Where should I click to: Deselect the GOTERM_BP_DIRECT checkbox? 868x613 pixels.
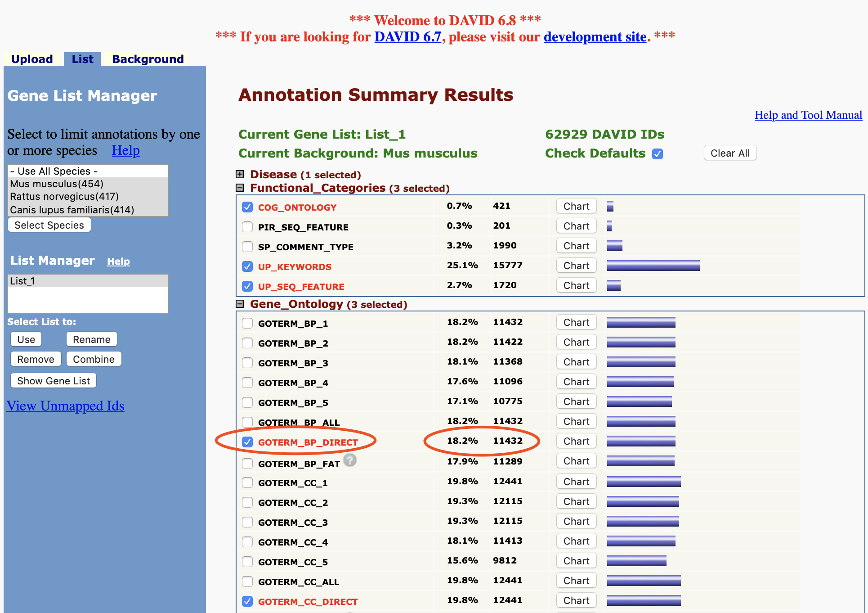[x=247, y=442]
